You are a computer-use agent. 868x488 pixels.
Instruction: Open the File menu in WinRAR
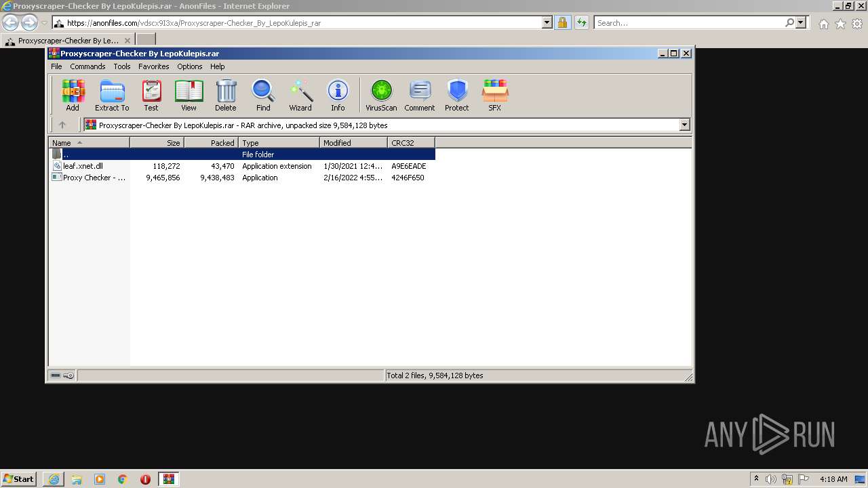[56, 66]
